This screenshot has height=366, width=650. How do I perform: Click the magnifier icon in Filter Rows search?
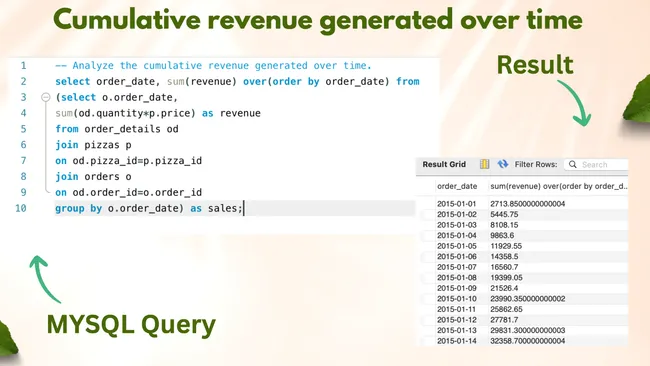[572, 165]
